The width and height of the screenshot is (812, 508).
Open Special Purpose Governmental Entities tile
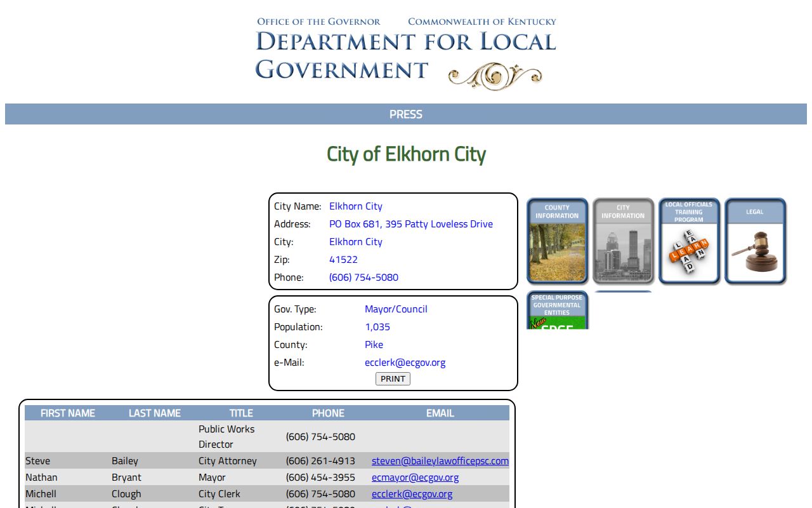[557, 310]
